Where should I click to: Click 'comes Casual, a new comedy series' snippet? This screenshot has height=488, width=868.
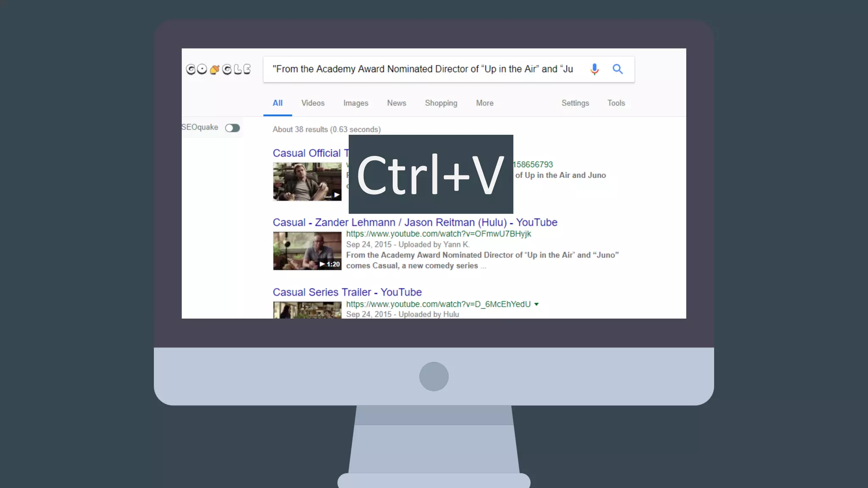[412, 266]
